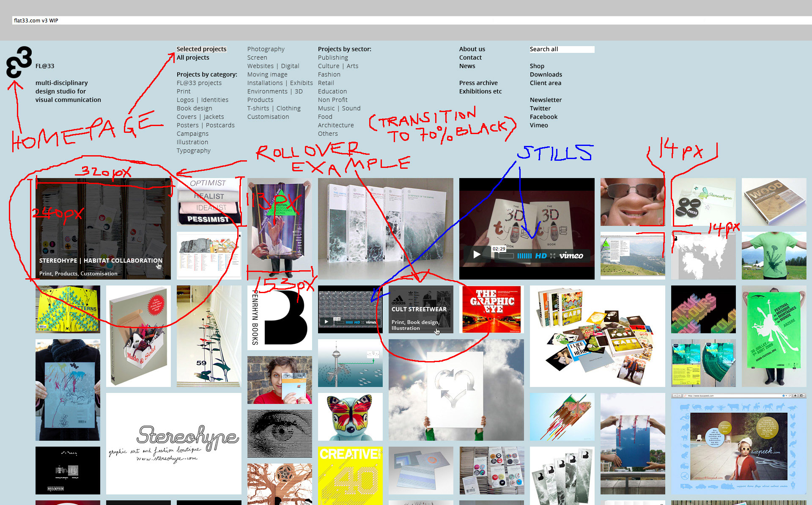This screenshot has height=505, width=812.
Task: Open the Shop link
Action: tap(537, 66)
